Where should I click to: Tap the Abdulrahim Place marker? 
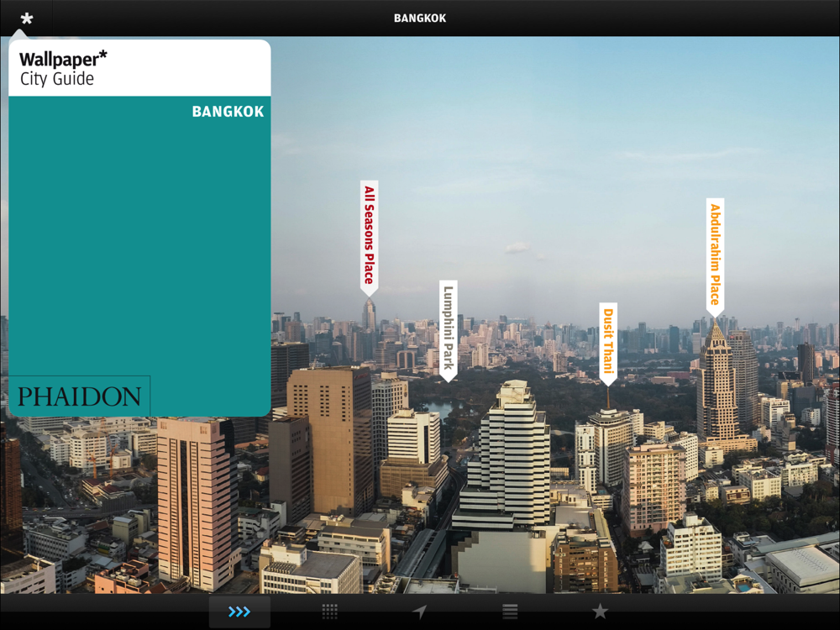715,257
